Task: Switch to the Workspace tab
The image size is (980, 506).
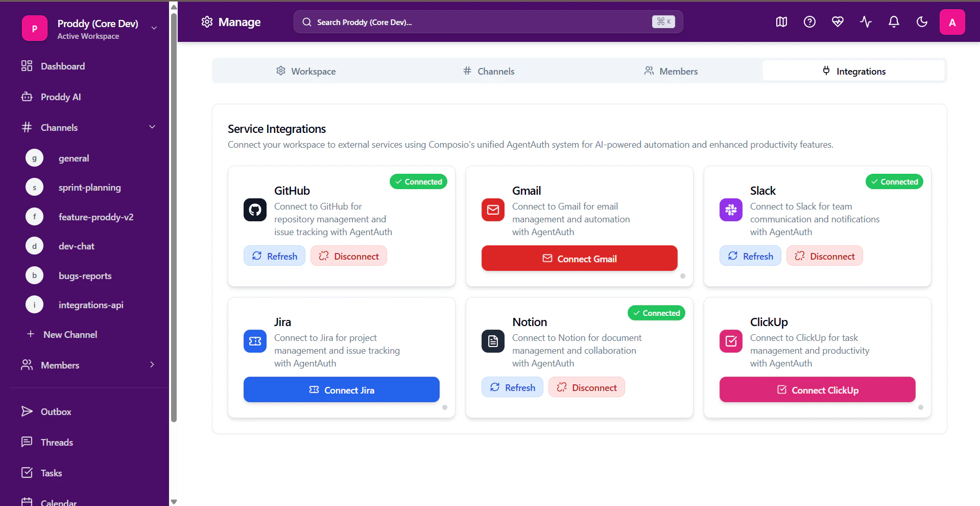Action: (x=305, y=71)
